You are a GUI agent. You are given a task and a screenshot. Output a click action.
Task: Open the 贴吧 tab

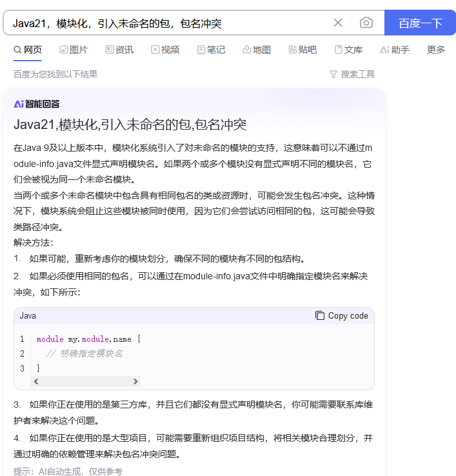[x=302, y=50]
